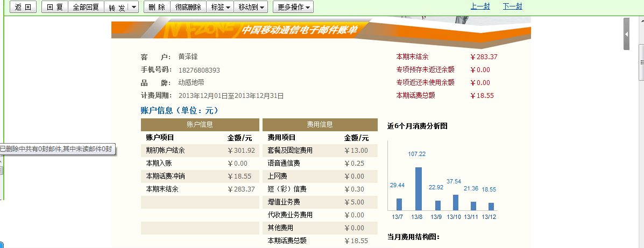This screenshot has height=248, width=644.
Task: Click the 13/8 bar in chart
Action: 418,188
